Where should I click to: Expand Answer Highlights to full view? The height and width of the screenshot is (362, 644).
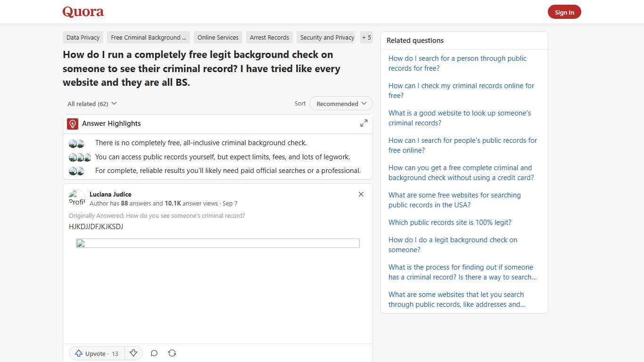[x=363, y=123]
